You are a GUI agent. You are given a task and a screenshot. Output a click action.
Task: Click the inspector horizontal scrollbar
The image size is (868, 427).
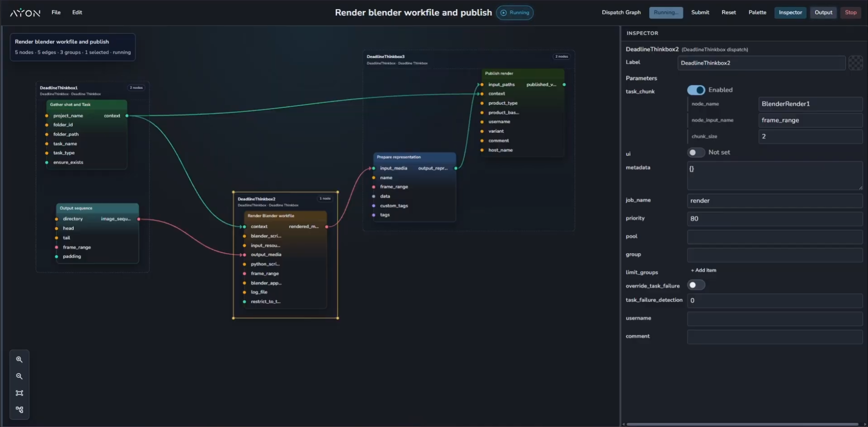[742, 424]
